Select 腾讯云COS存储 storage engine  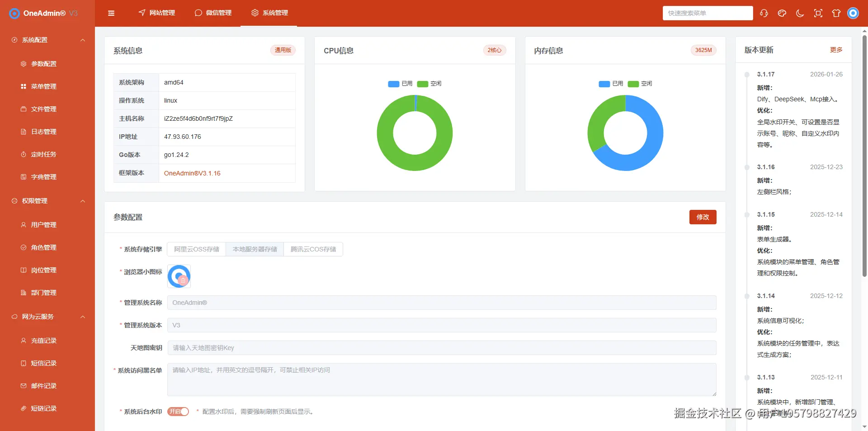[313, 249]
